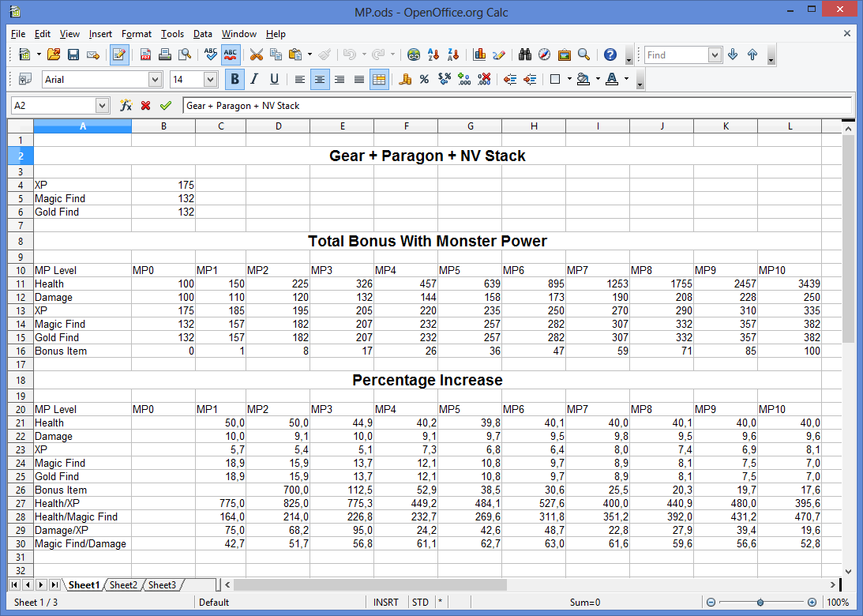Click the Hyperlink globe icon
Image resolution: width=863 pixels, height=616 pixels.
click(413, 54)
